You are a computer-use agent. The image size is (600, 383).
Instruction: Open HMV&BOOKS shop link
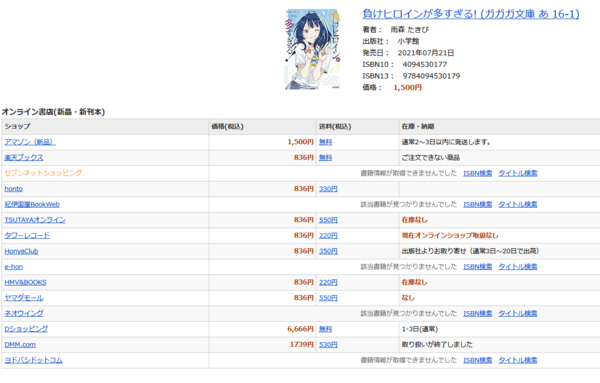pos(25,282)
